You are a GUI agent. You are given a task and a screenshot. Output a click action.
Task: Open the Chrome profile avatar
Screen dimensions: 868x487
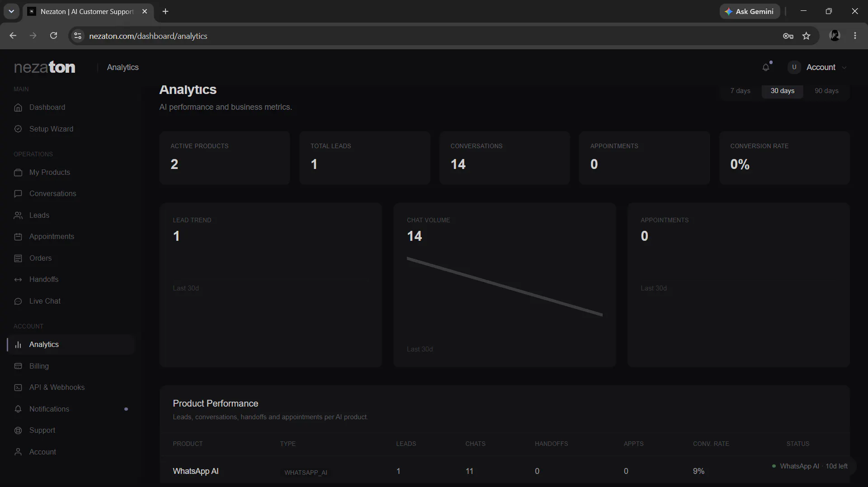coord(835,36)
